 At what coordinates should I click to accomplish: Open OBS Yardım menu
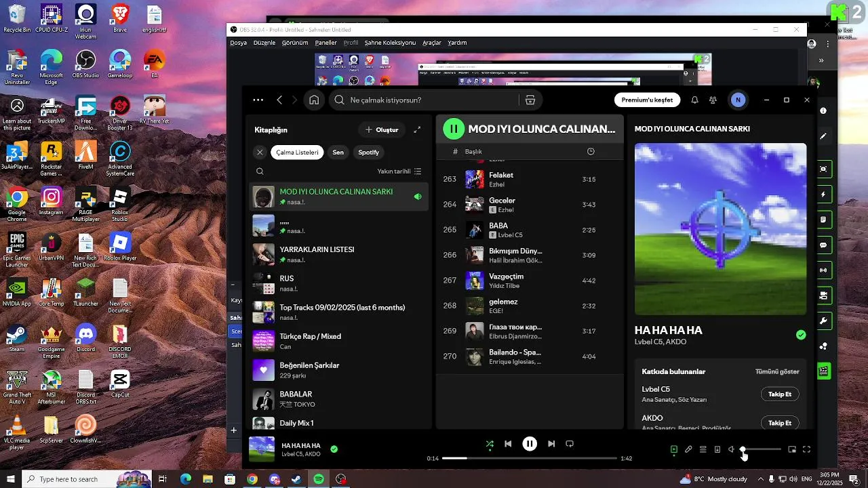click(x=457, y=43)
